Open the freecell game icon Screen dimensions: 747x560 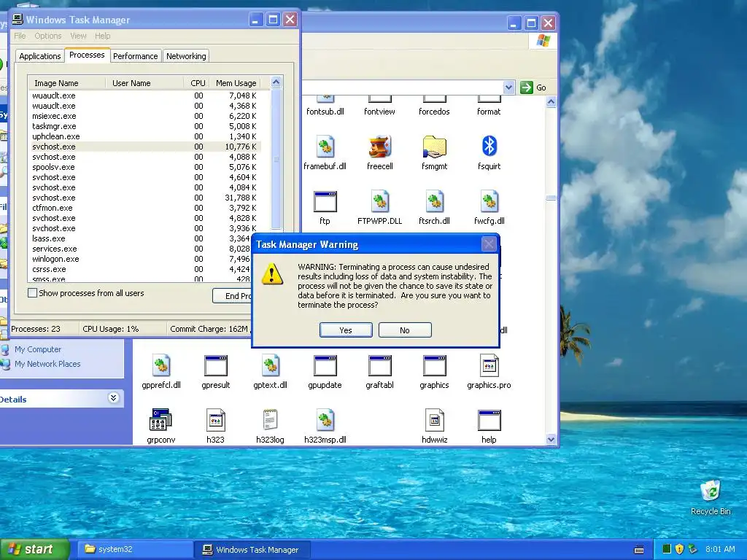[x=379, y=147]
